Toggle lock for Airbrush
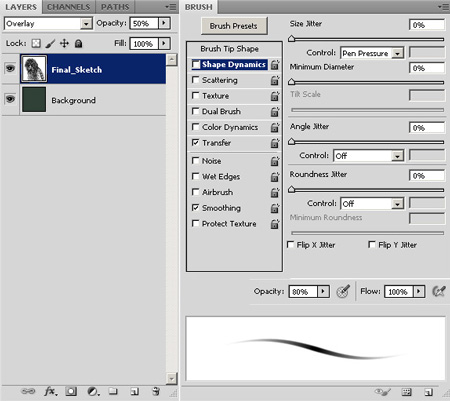This screenshot has width=450, height=401. [x=275, y=192]
